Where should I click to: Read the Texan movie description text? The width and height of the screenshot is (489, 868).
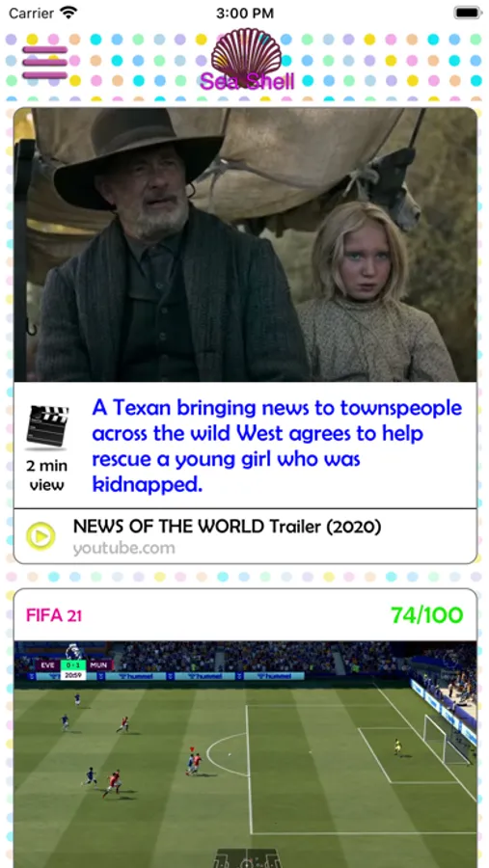[x=277, y=447]
